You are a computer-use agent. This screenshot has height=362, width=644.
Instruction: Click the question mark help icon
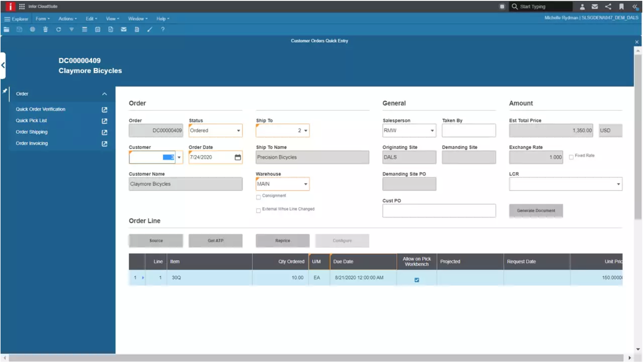pyautogui.click(x=163, y=29)
